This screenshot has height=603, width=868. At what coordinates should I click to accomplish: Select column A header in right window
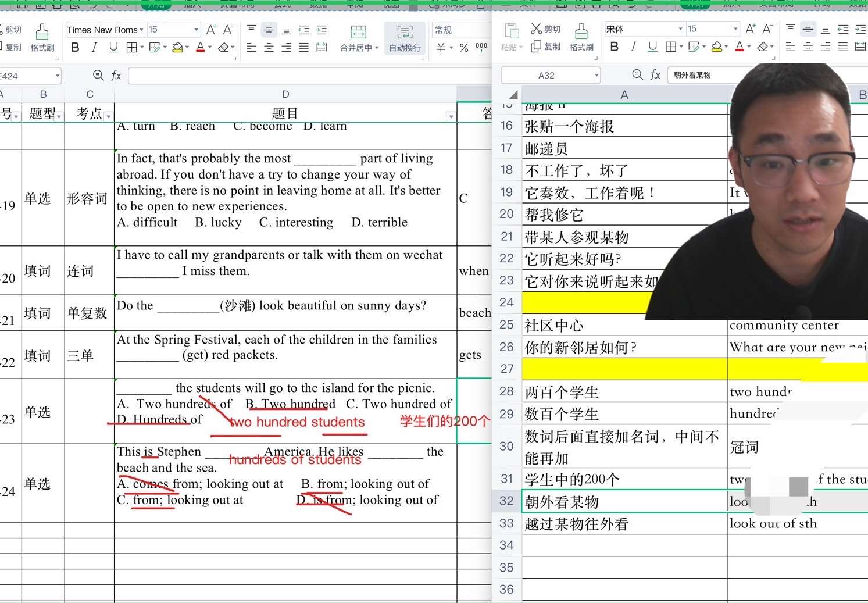(624, 95)
